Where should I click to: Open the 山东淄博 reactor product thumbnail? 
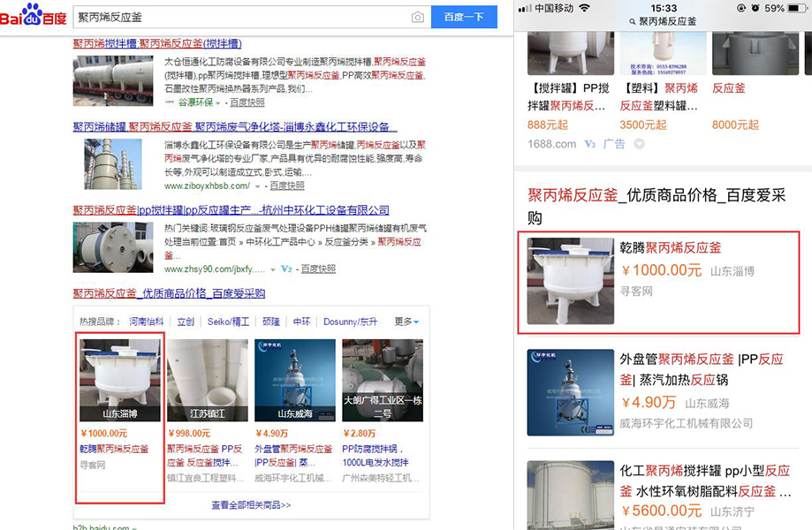click(120, 380)
